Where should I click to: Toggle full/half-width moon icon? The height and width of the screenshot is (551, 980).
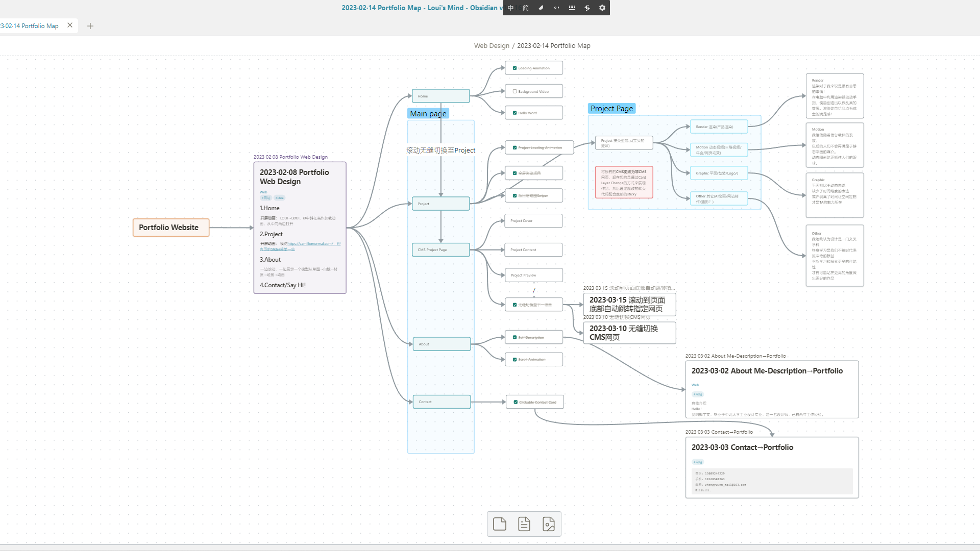coord(541,8)
